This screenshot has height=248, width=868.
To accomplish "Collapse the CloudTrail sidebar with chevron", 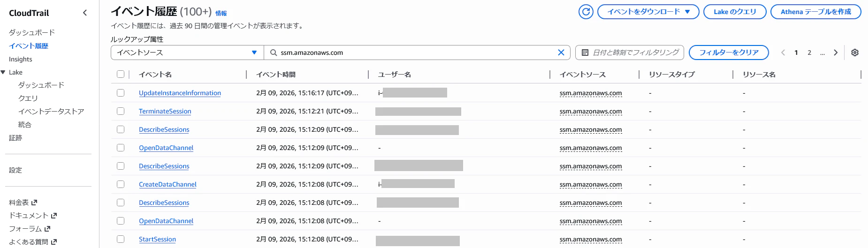I will [85, 13].
